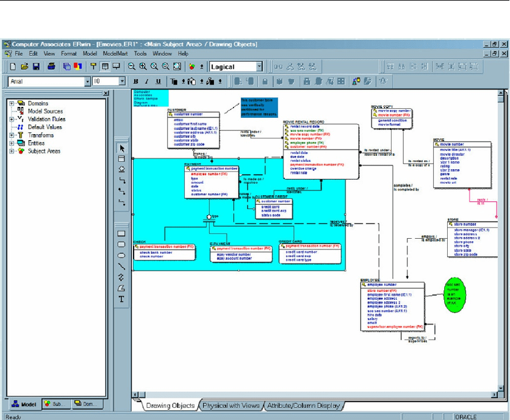The width and height of the screenshot is (510, 420).
Task: Select the polygon drawing tool
Action: 121,288
